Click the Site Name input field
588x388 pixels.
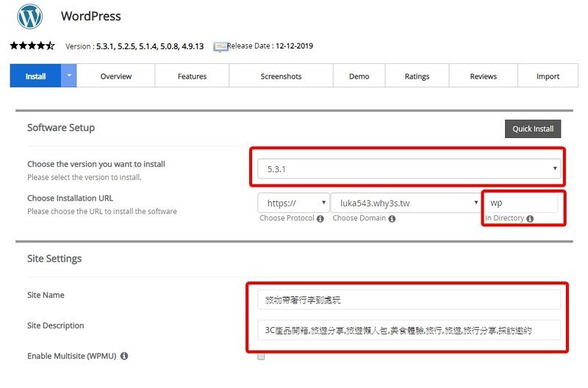coord(409,300)
